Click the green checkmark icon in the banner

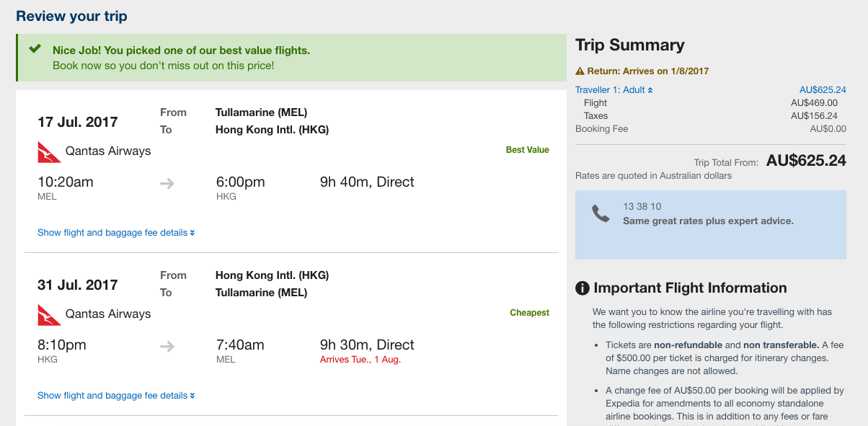pyautogui.click(x=35, y=49)
